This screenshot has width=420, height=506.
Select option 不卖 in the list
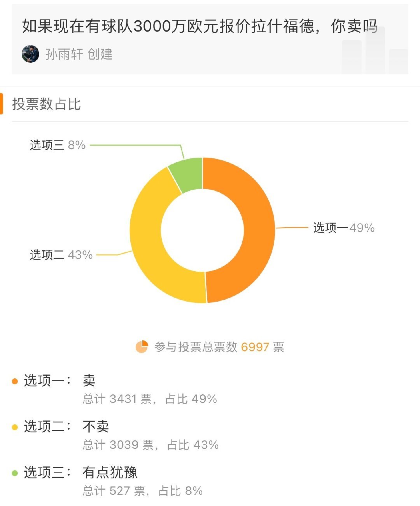coord(96,427)
